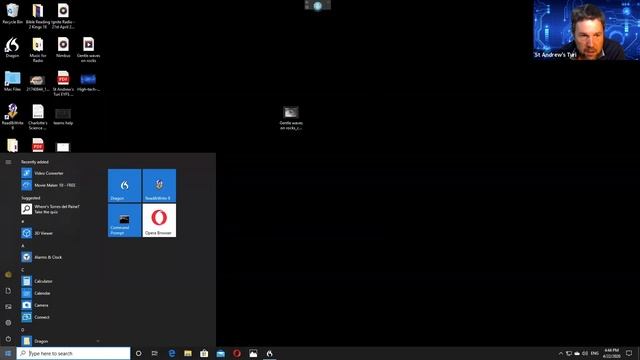Open Pictures from Start sidebar
640x360 pixels.
[8, 307]
